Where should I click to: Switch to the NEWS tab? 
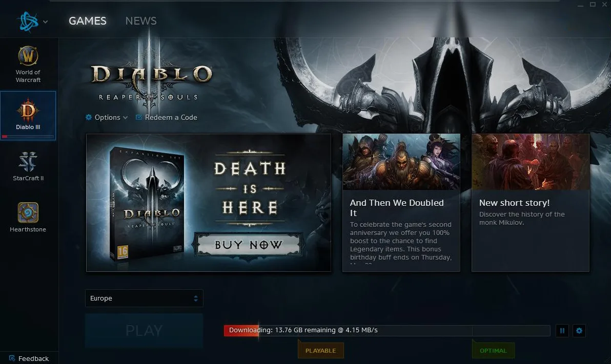pos(140,21)
